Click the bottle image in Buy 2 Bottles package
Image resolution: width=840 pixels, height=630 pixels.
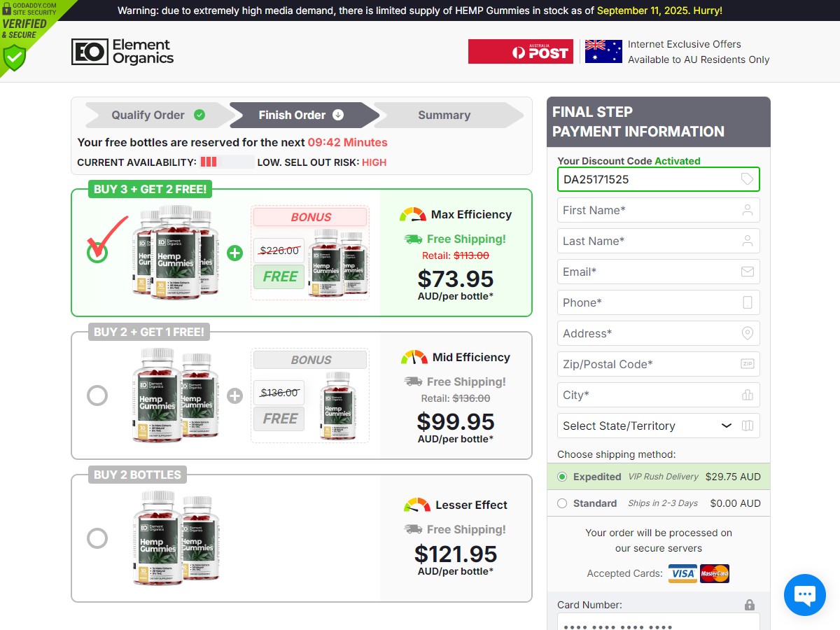176,538
